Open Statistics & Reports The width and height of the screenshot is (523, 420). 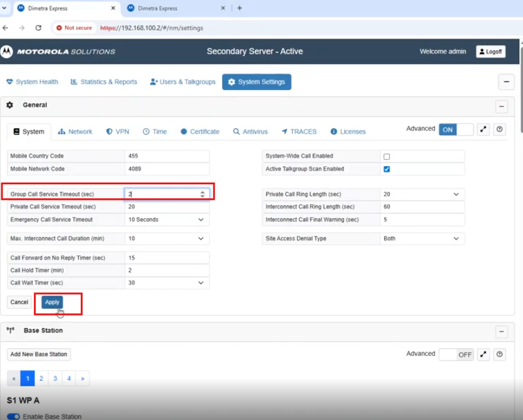[104, 82]
